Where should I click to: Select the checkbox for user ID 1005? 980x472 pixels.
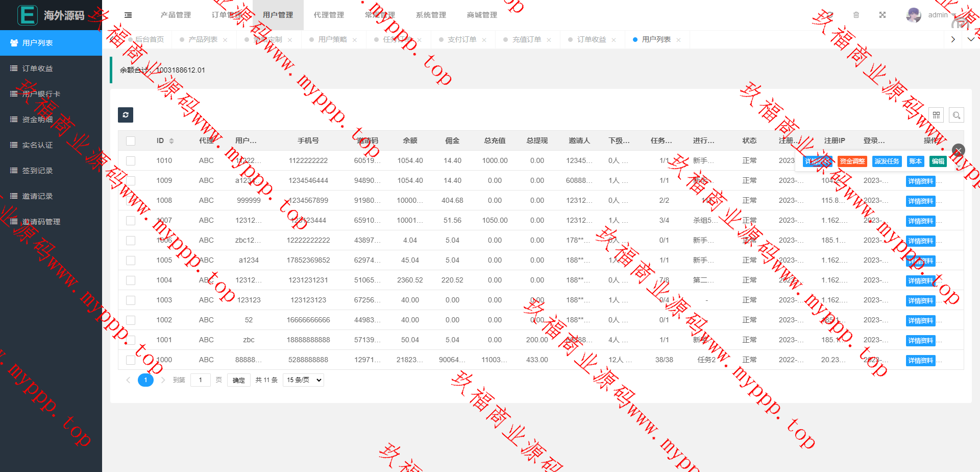pos(131,261)
